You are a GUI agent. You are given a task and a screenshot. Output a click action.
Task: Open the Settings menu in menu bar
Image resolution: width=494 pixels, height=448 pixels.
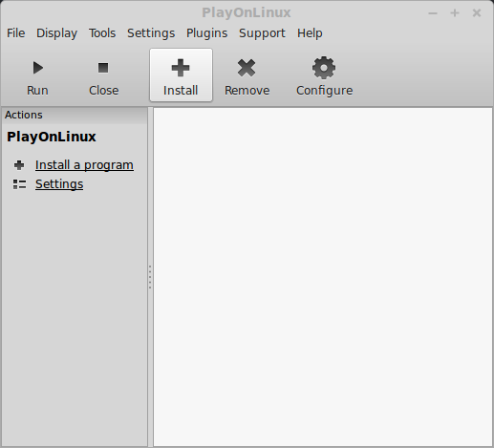151,33
